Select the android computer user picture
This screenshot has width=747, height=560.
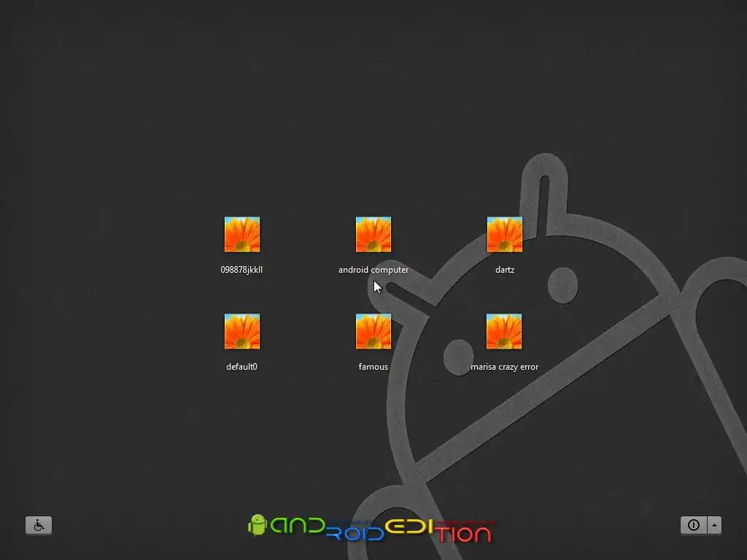click(x=373, y=234)
